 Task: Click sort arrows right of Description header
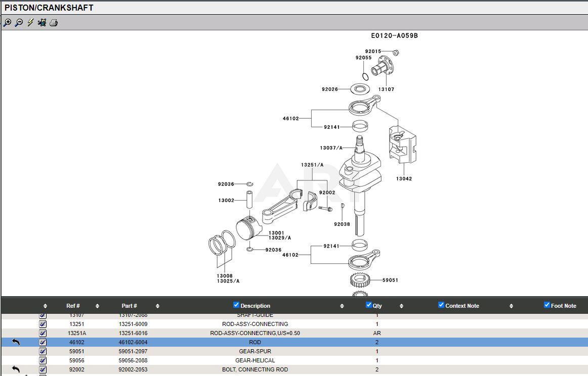342,306
